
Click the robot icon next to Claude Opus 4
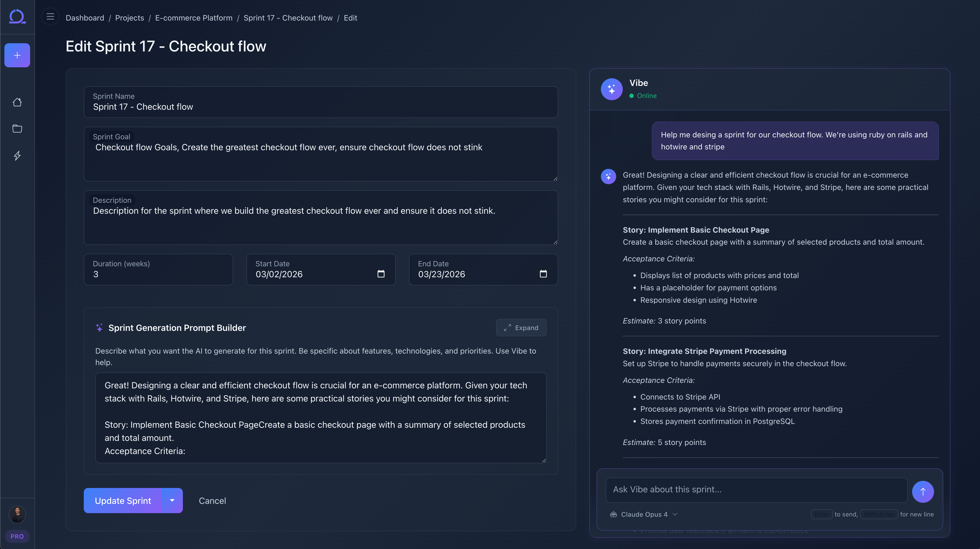click(613, 514)
